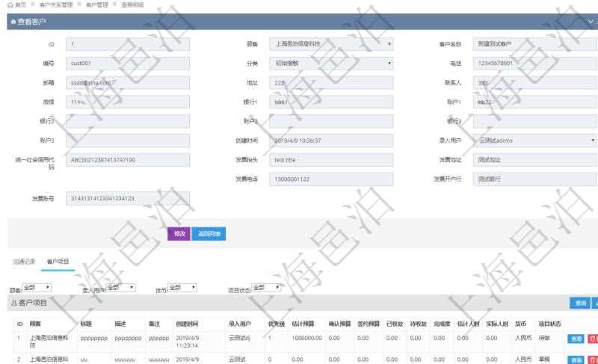Screen dimensions: 598x364
Task: Click the 电话 field with 12345678901
Action: click(x=534, y=64)
